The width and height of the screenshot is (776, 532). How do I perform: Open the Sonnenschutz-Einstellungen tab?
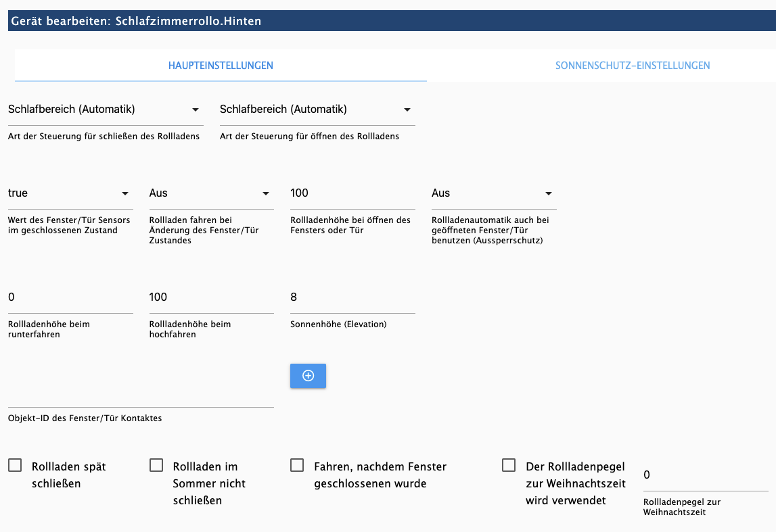632,66
